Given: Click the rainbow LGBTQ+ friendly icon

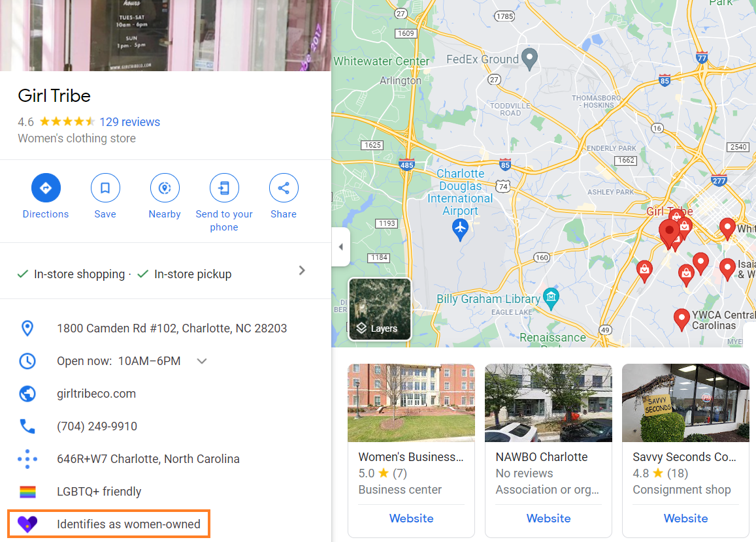Looking at the screenshot, I should (x=27, y=491).
